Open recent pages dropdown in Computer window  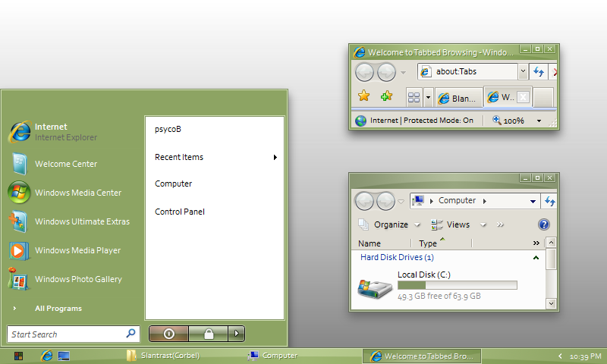[401, 202]
